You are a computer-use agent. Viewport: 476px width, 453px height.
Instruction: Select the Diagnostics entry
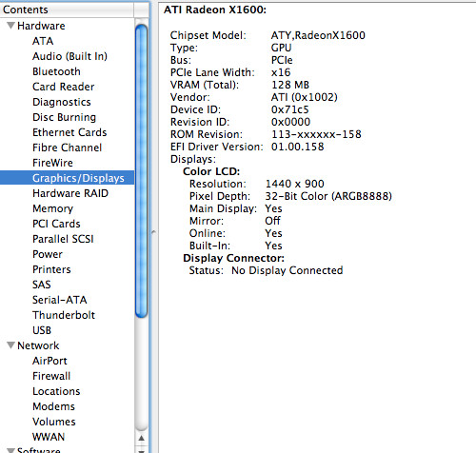(62, 102)
